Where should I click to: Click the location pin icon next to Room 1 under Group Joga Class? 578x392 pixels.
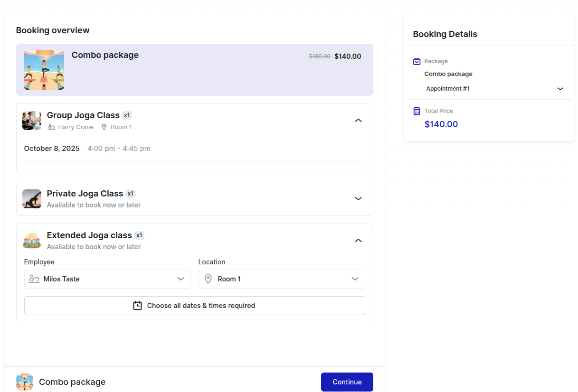click(x=104, y=127)
